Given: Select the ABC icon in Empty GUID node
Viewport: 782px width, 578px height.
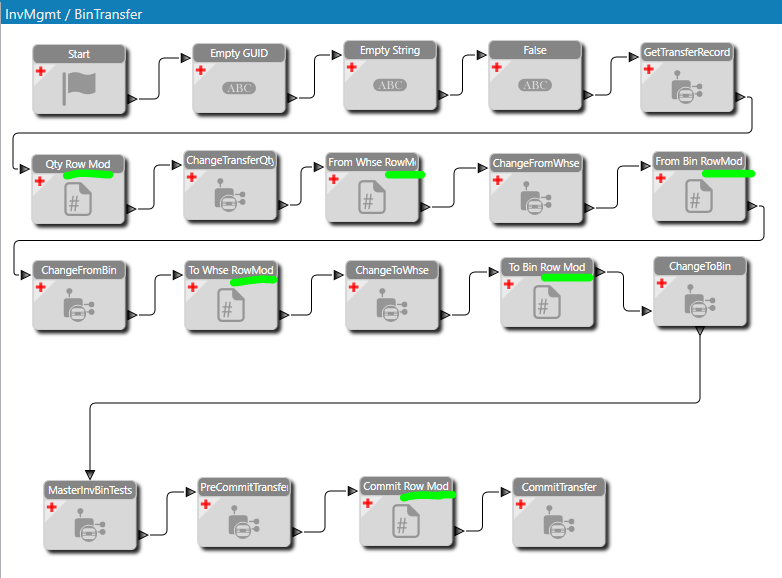Looking at the screenshot, I should 239,88.
